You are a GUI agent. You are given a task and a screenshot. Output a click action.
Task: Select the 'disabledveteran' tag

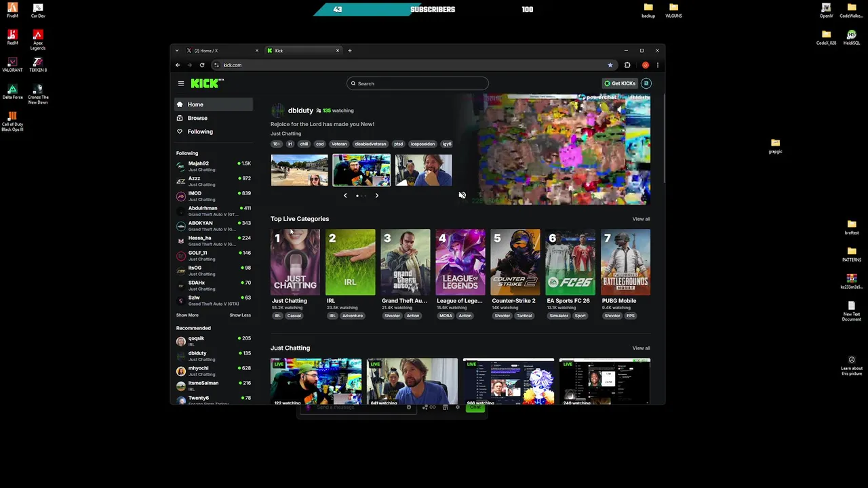pyautogui.click(x=370, y=144)
